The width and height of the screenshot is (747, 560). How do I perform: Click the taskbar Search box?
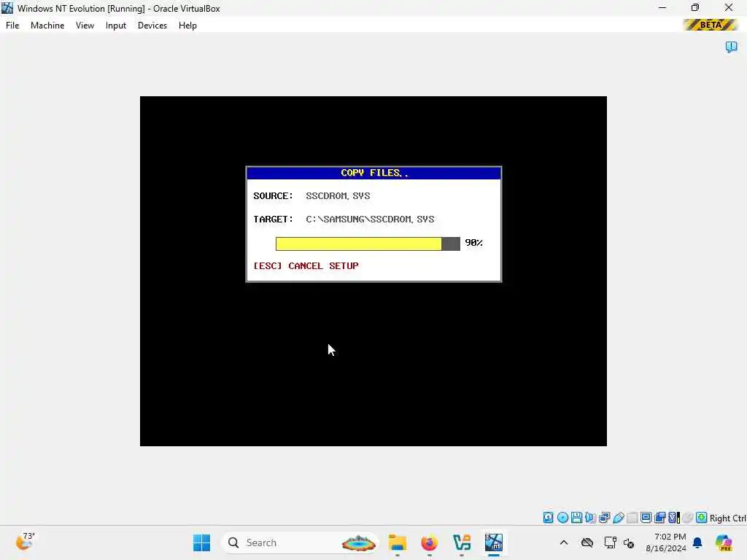tap(299, 542)
